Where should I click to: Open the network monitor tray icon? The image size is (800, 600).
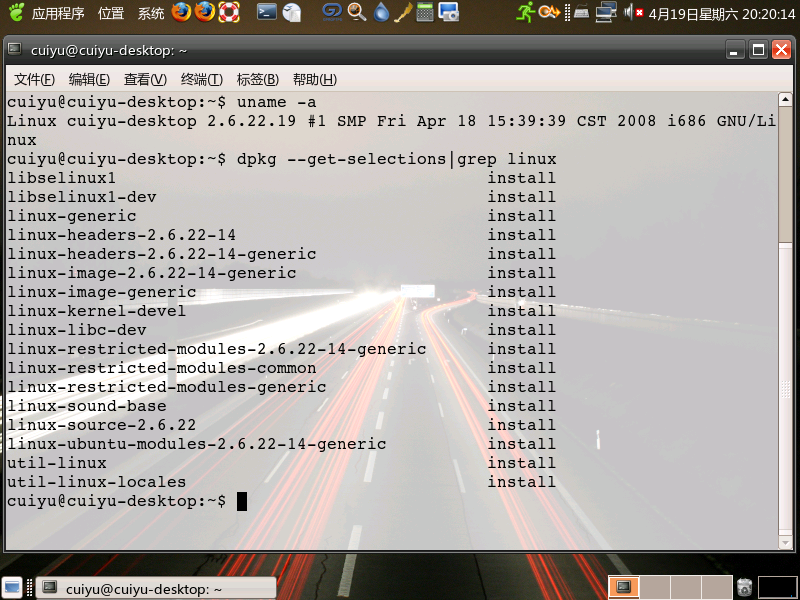[x=606, y=12]
